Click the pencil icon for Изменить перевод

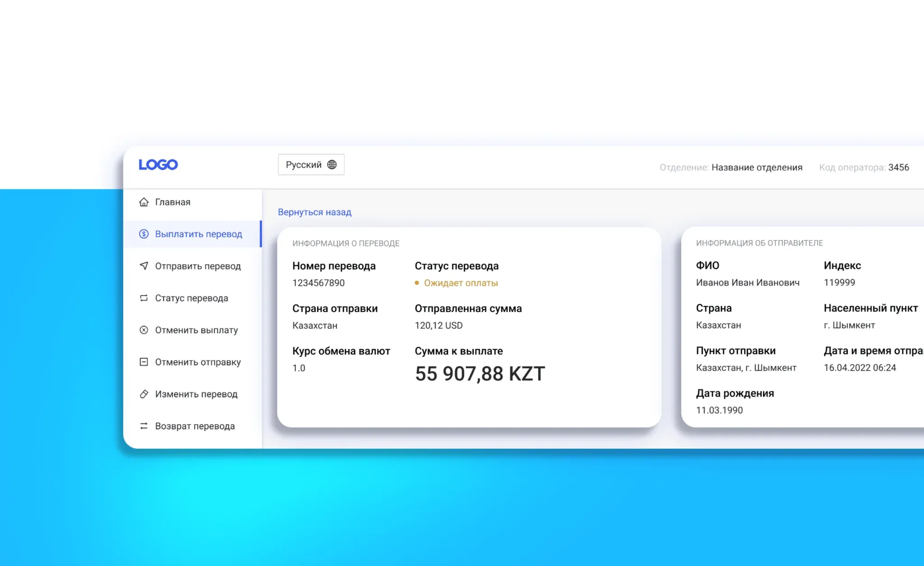click(x=143, y=394)
